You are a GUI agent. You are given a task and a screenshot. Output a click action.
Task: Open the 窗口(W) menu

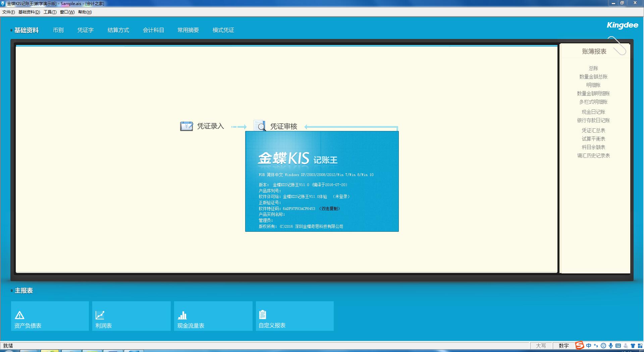67,12
